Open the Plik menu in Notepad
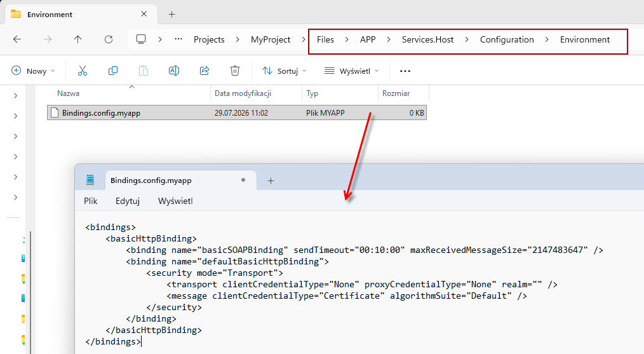 coord(90,201)
